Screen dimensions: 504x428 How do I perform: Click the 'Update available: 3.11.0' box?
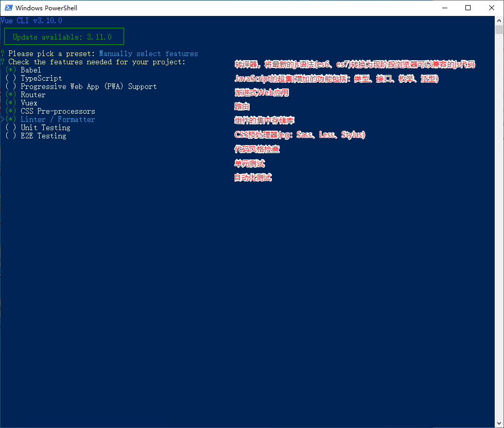click(x=64, y=37)
